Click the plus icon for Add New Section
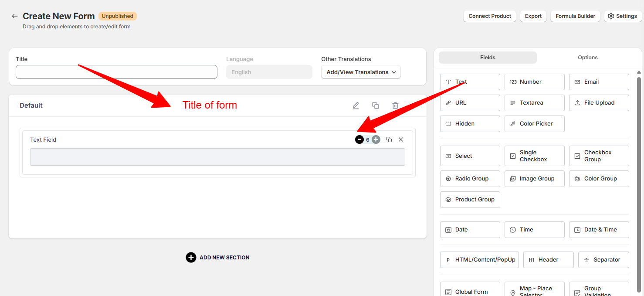Image resolution: width=644 pixels, height=296 pixels. [x=191, y=258]
